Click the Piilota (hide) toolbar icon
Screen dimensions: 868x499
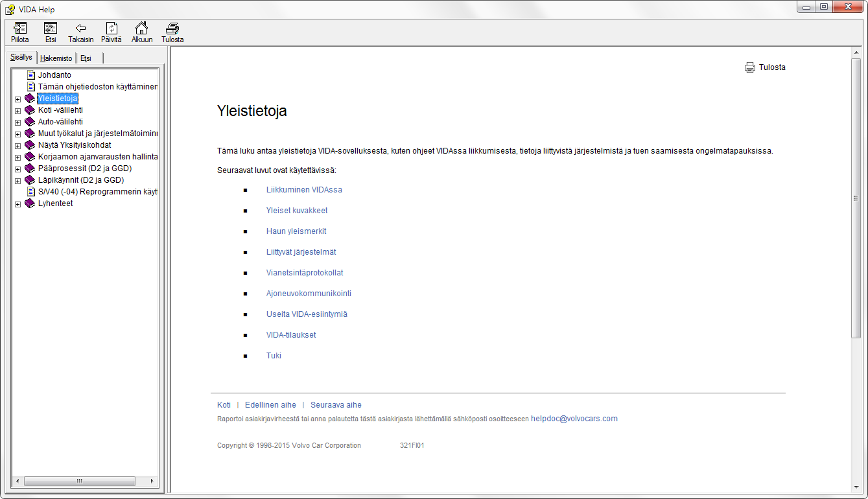(x=20, y=28)
